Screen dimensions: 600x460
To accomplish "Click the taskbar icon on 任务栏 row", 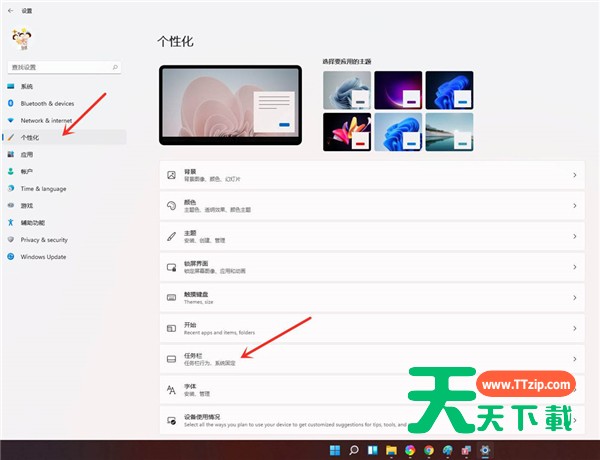I will [x=171, y=359].
